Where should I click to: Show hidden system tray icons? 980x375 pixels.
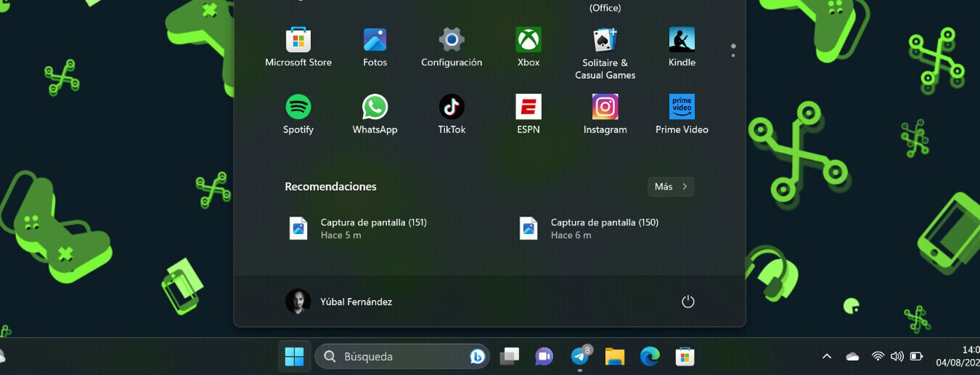(x=826, y=357)
